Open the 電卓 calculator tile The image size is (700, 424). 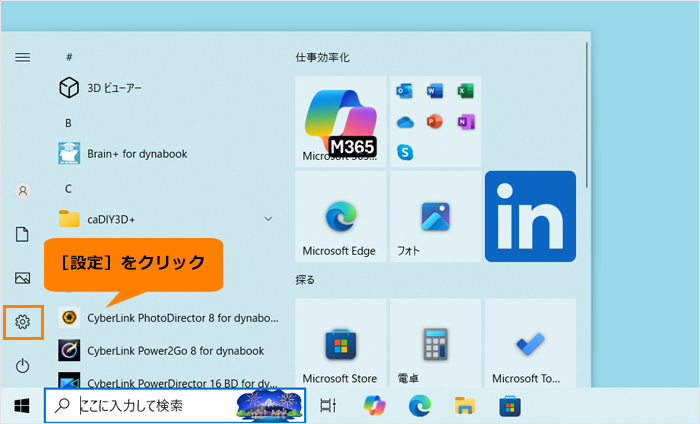tap(435, 343)
